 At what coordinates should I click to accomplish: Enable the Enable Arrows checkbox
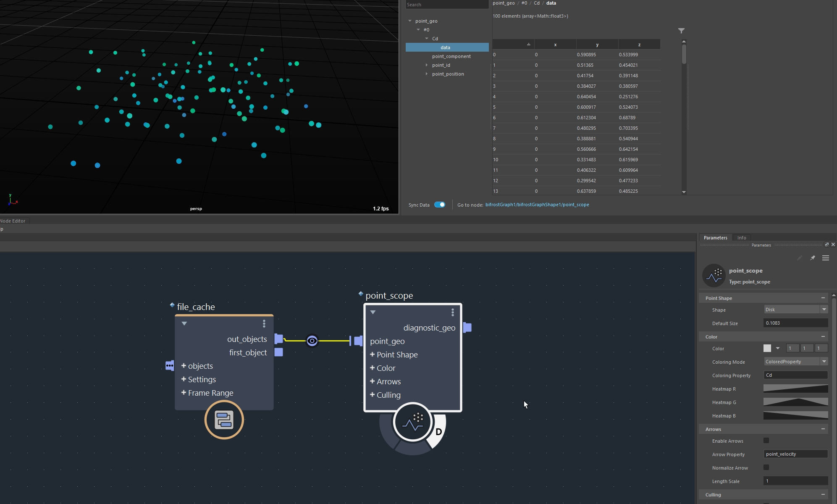(x=766, y=441)
